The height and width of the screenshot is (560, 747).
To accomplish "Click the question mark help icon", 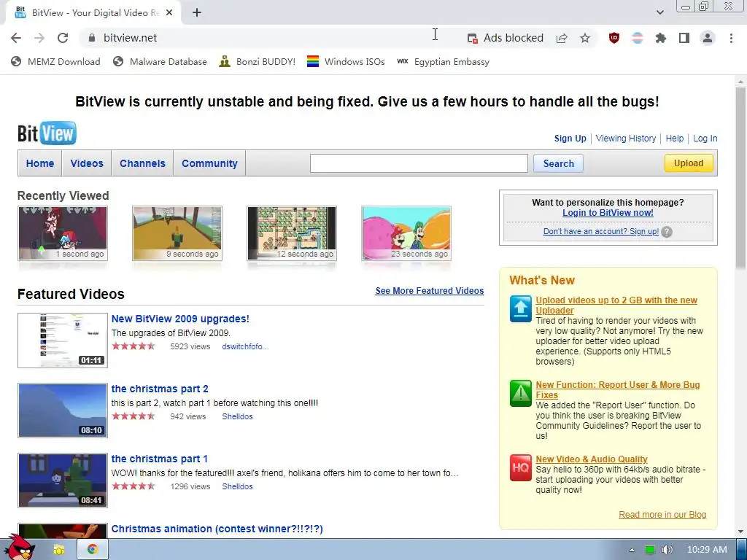I will (x=667, y=232).
